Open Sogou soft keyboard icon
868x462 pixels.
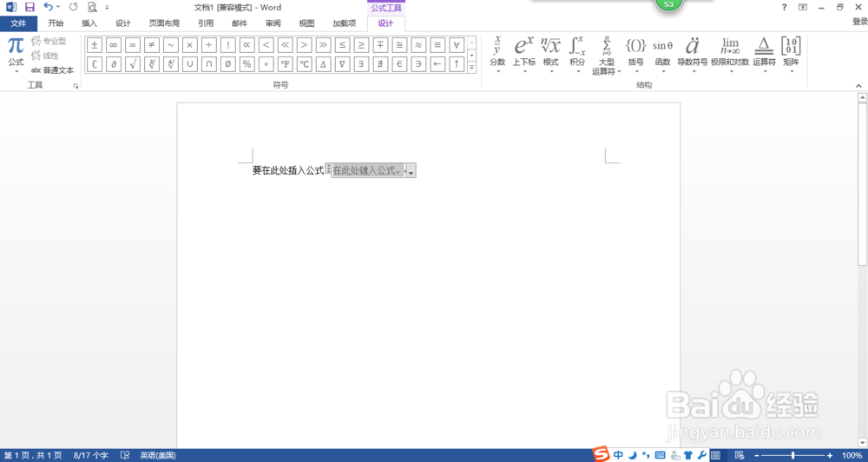pyautogui.click(x=660, y=455)
